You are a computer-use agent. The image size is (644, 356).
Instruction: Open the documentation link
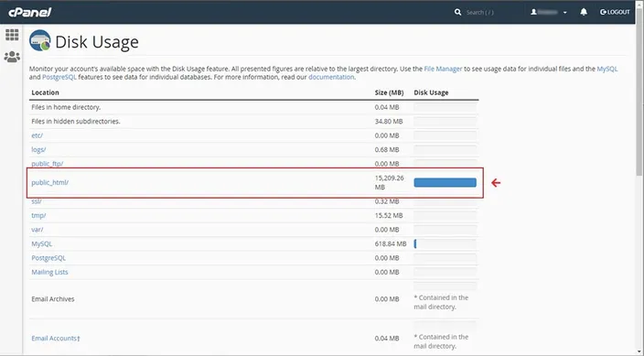pyautogui.click(x=331, y=77)
